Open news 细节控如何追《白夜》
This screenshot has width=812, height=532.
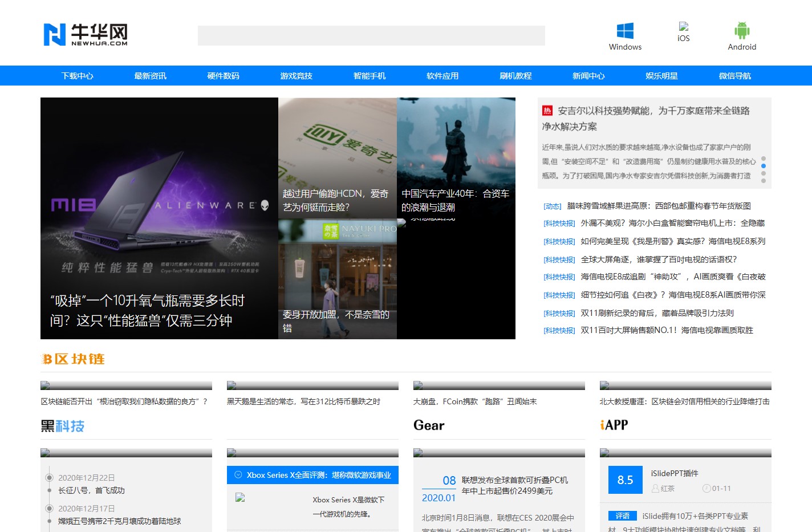673,295
